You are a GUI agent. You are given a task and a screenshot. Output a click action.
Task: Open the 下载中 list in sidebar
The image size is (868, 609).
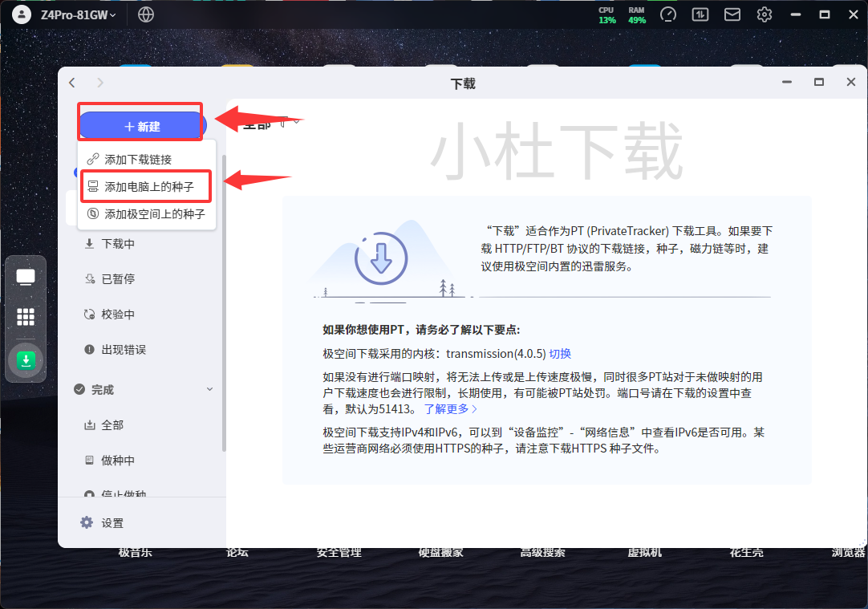[x=117, y=244]
